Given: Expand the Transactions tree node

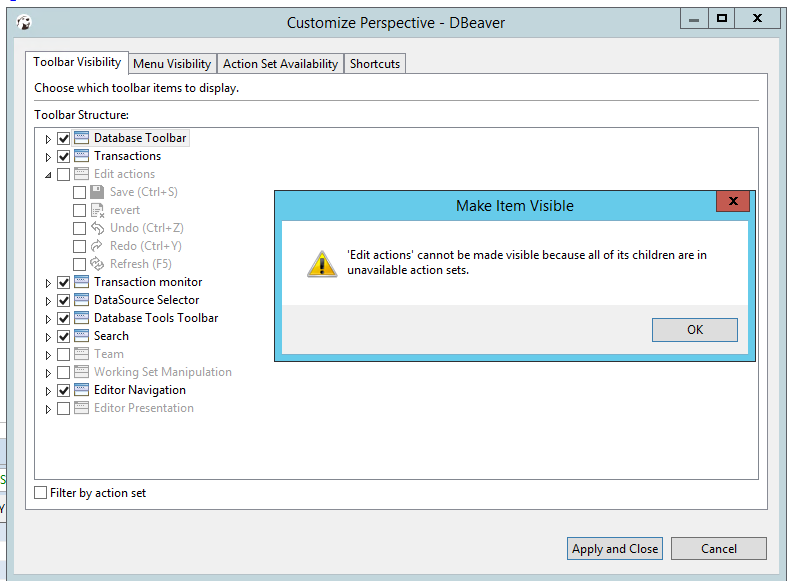Looking at the screenshot, I should pos(48,157).
